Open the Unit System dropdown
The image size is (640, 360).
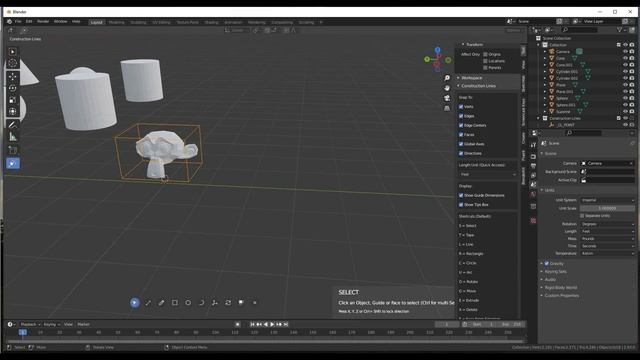click(x=607, y=200)
